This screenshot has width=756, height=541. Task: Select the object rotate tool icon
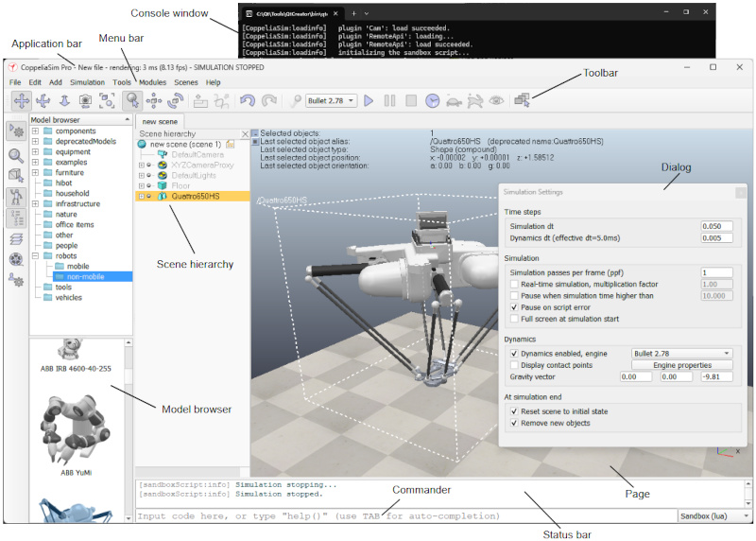click(x=175, y=101)
